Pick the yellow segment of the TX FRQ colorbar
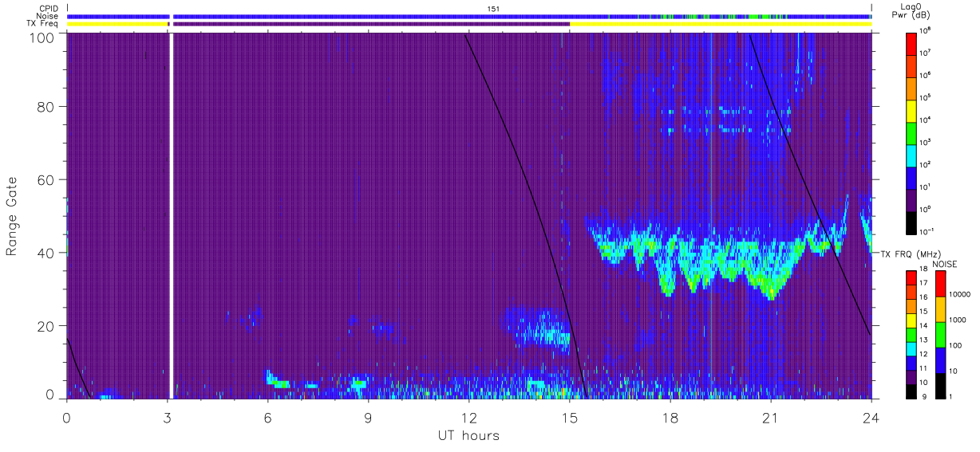Image resolution: width=980 pixels, height=452 pixels. tap(913, 320)
